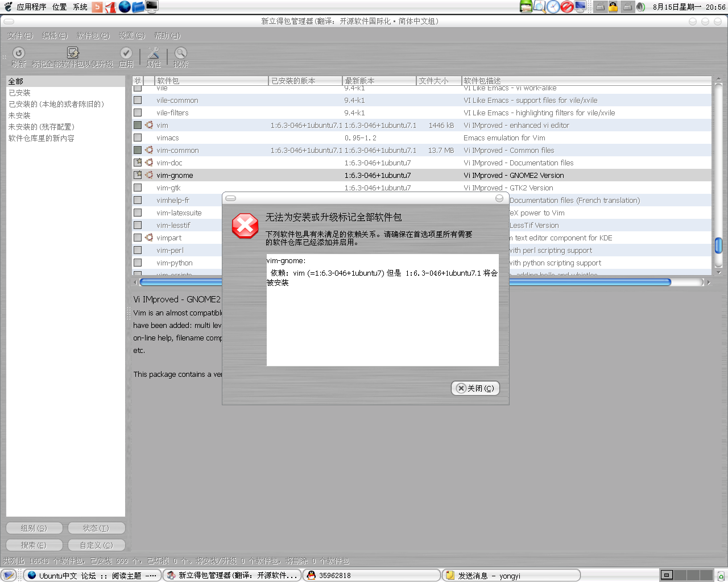Toggle the marked status box for vim-gnome
Image resolution: width=728 pixels, height=582 pixels.
(x=138, y=175)
